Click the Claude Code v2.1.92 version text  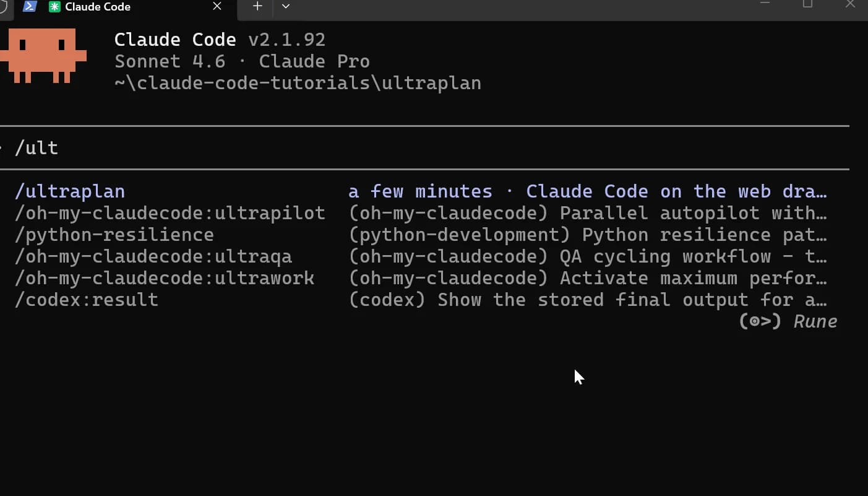[219, 39]
